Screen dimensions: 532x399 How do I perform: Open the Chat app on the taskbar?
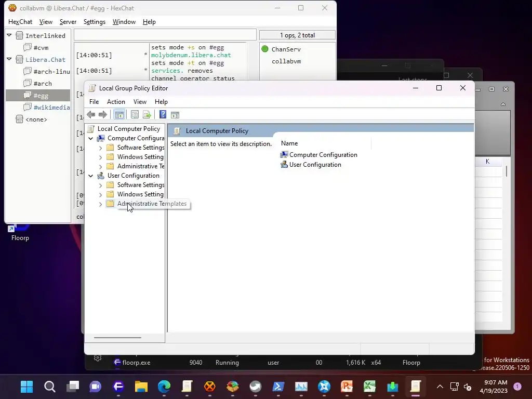96,387
